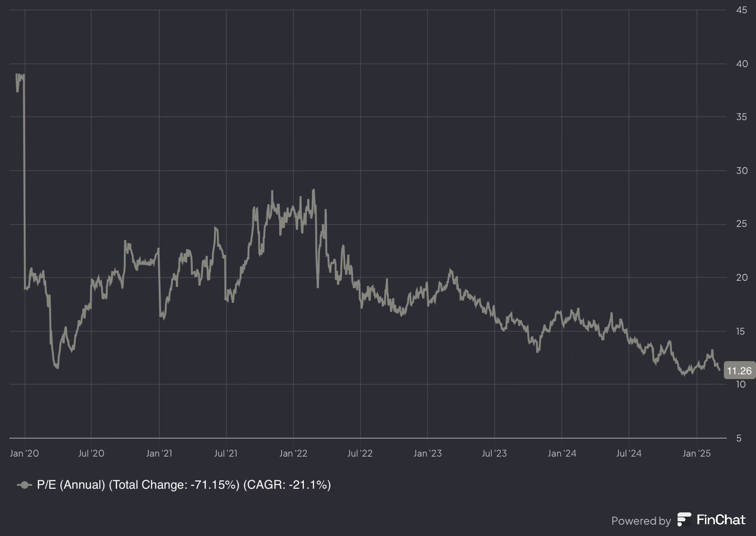This screenshot has width=756, height=536.
Task: Click the 20 y-axis label
Action: click(742, 277)
